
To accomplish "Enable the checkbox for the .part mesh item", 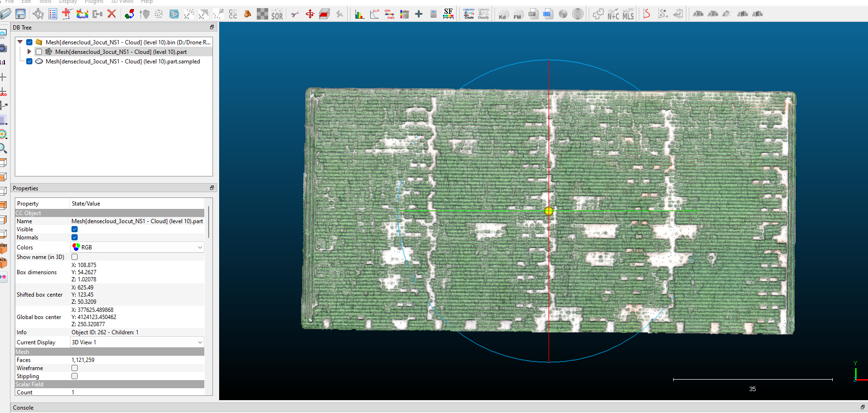I will pyautogui.click(x=39, y=52).
